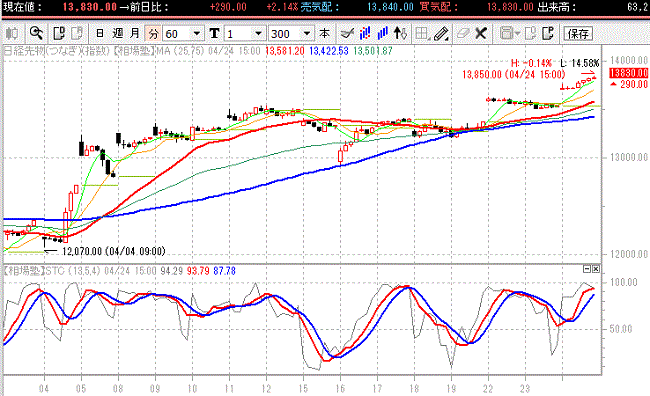Viewport: 650px width, 396px height.
Task: Click the 14000.00 price axis label
Action: (x=628, y=61)
